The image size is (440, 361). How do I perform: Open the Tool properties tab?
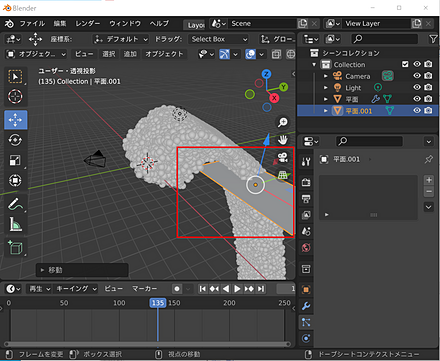click(x=306, y=162)
